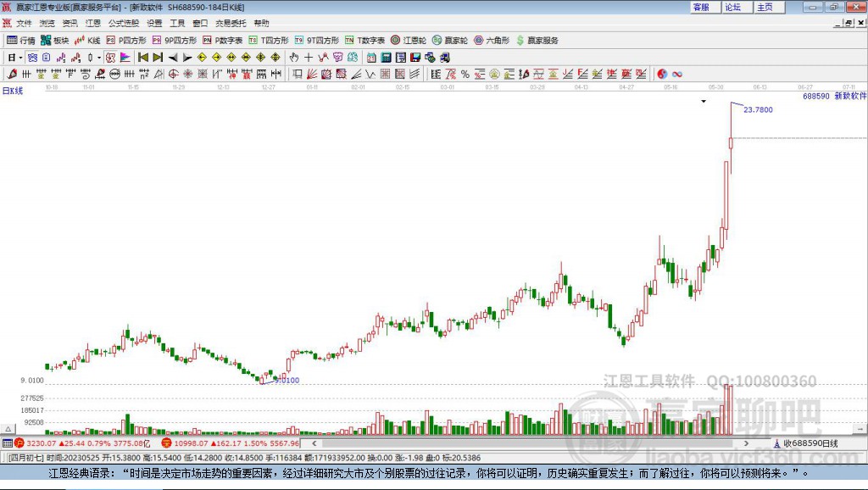This screenshot has width=868, height=490.
Task: Open the calendar icon showing 21
Action: click(371, 57)
